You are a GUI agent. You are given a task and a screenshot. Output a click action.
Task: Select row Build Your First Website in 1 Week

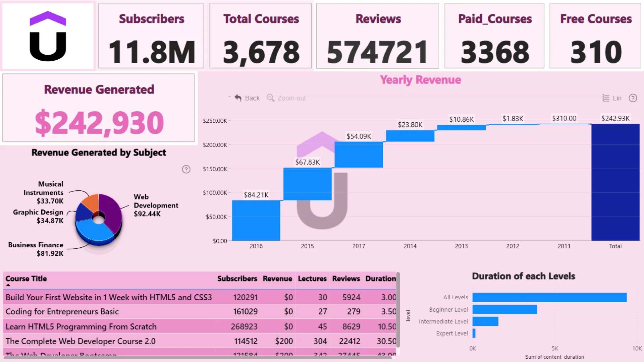click(x=200, y=297)
